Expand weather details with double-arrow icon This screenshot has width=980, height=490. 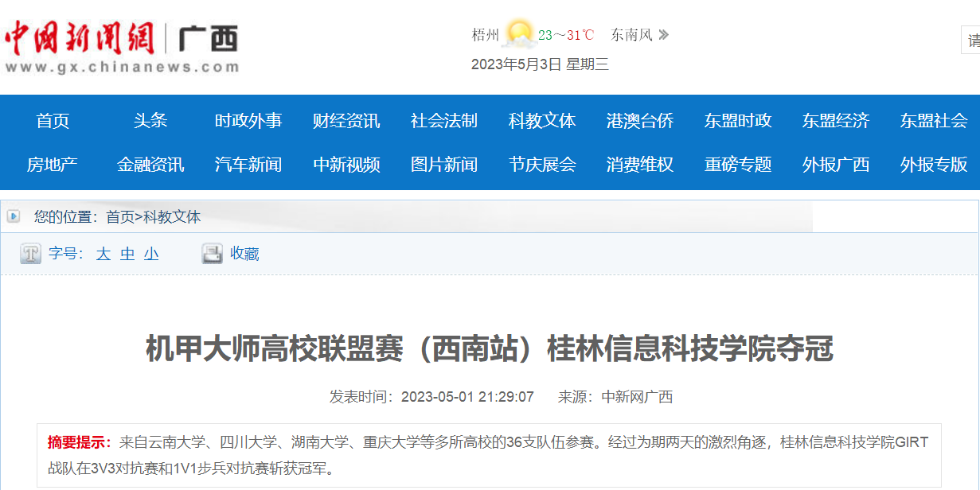pyautogui.click(x=663, y=35)
